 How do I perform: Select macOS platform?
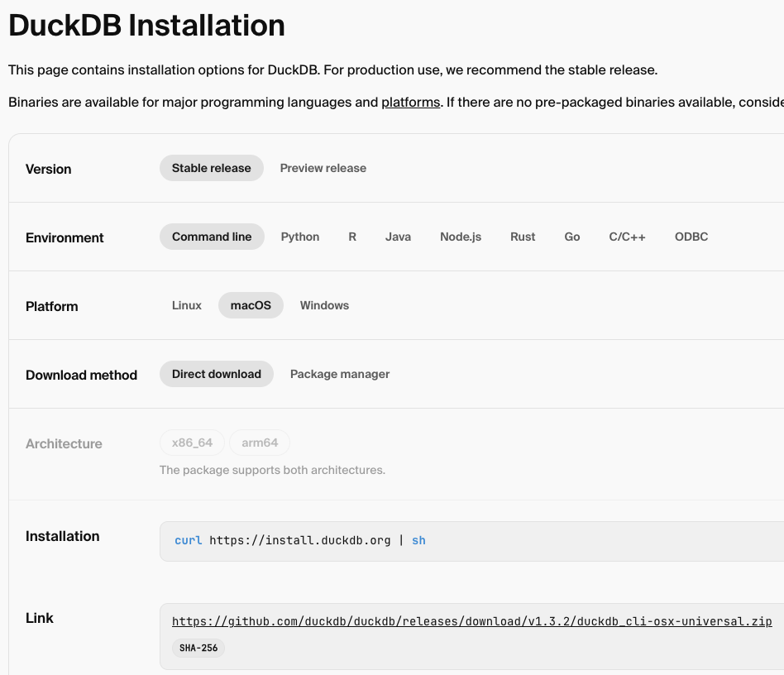coord(251,305)
